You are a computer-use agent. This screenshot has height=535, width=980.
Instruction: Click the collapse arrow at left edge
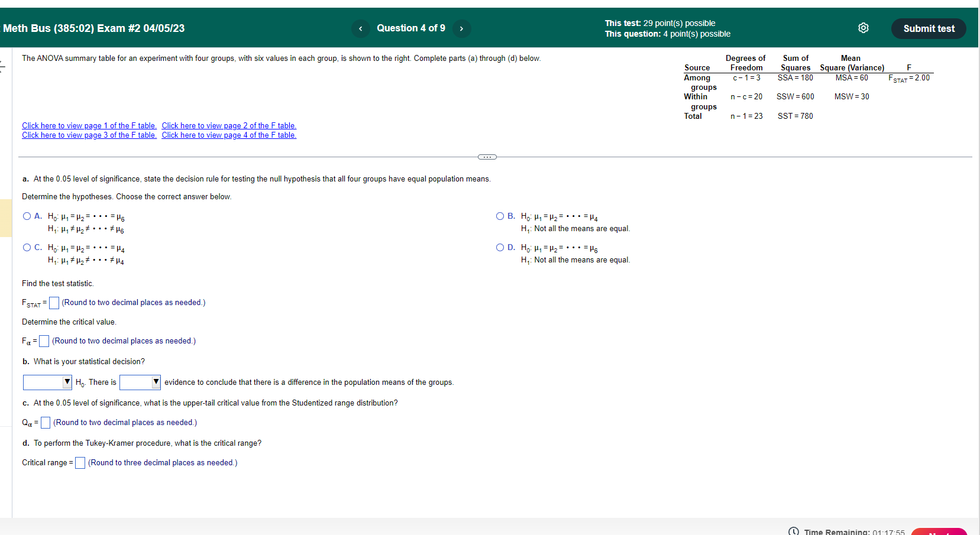(x=2, y=66)
